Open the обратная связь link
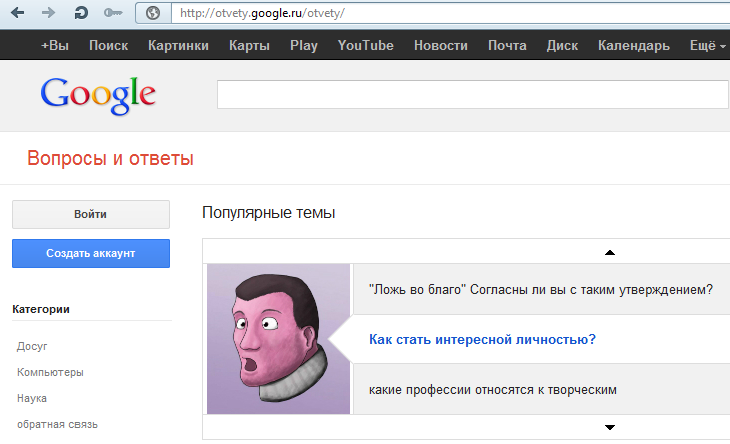This screenshot has width=730, height=444. [x=57, y=424]
